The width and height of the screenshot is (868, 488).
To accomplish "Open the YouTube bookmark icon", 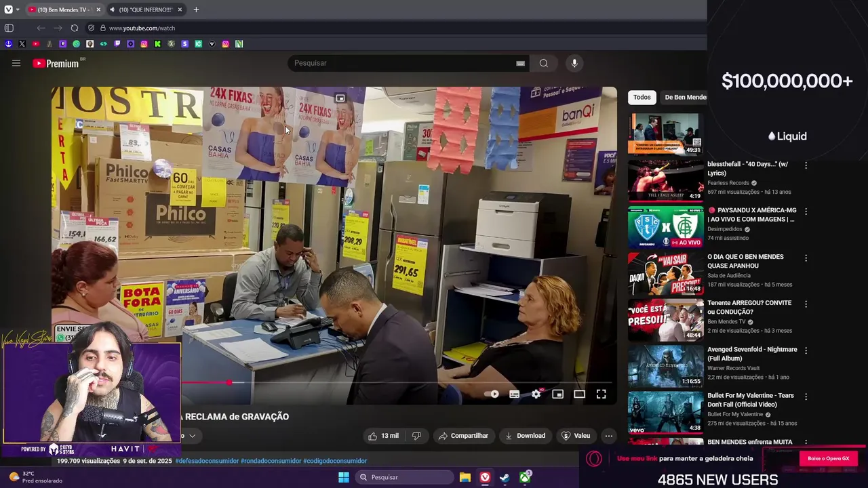I will click(35, 44).
